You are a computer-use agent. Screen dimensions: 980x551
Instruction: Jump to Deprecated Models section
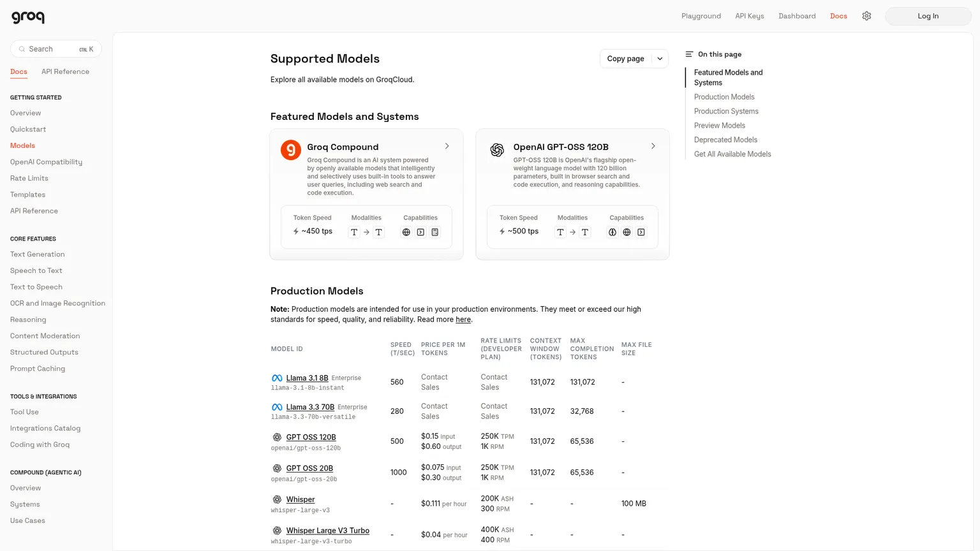(x=725, y=140)
